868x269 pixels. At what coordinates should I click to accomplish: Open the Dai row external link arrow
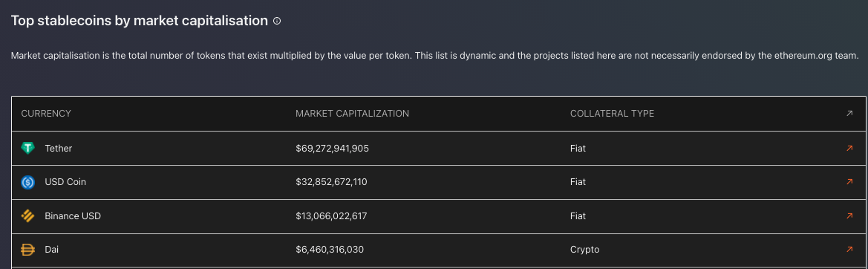[849, 249]
